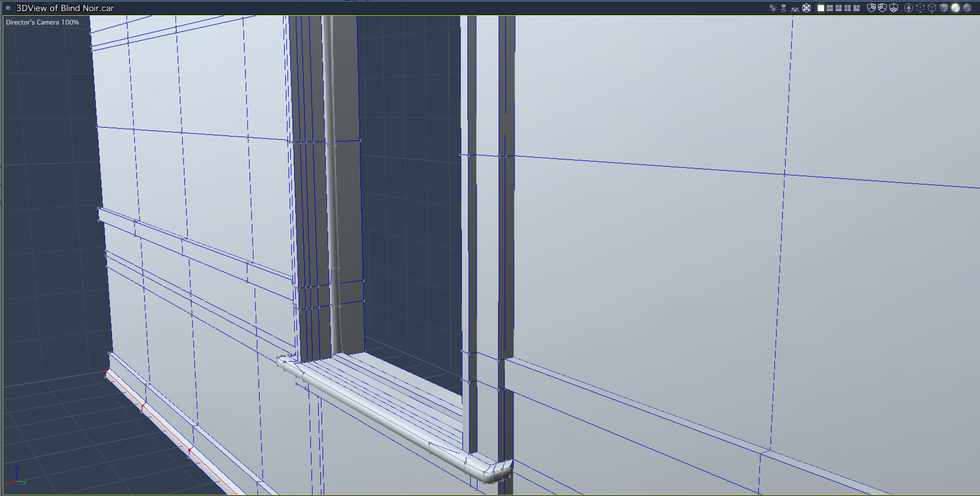
Task: Select the single-pane view layout icon
Action: (821, 8)
